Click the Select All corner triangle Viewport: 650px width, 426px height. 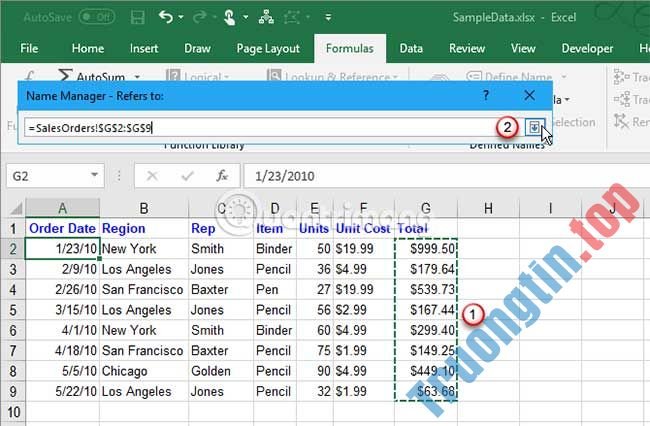[16, 208]
